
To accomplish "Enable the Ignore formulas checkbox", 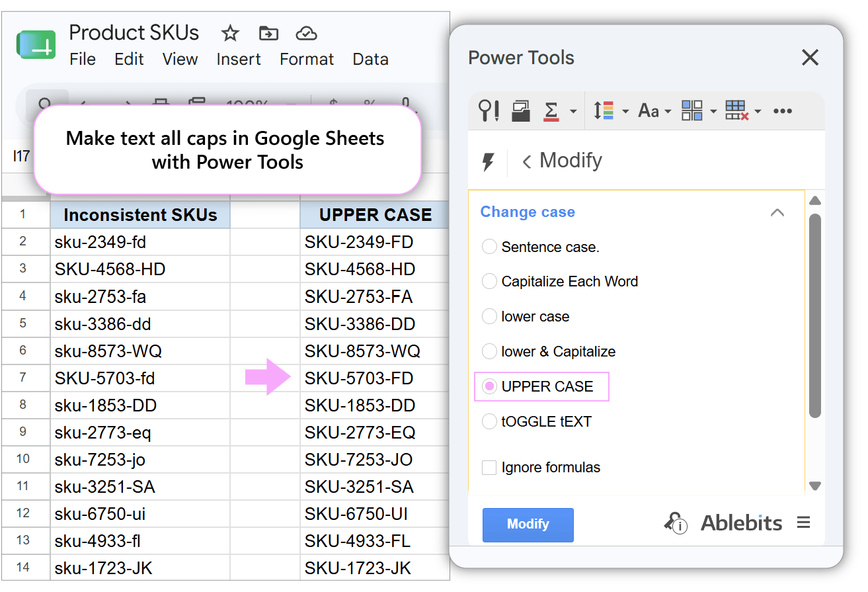I will click(489, 468).
